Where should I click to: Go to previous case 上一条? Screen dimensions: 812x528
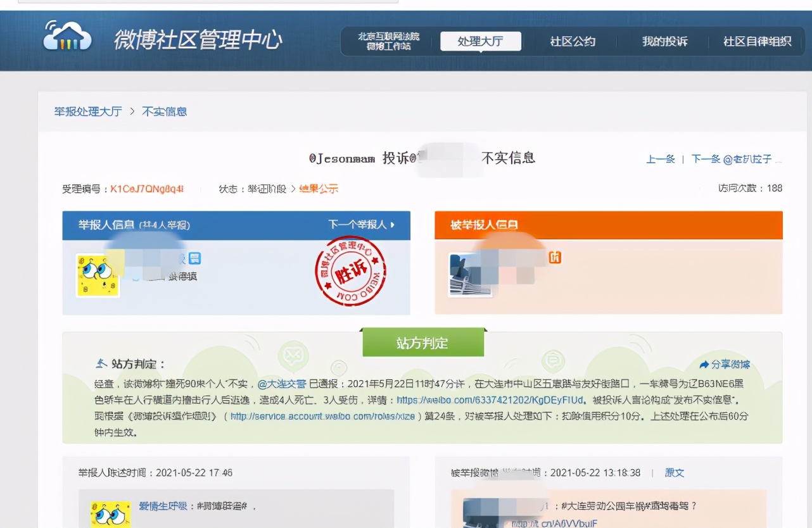pyautogui.click(x=661, y=159)
